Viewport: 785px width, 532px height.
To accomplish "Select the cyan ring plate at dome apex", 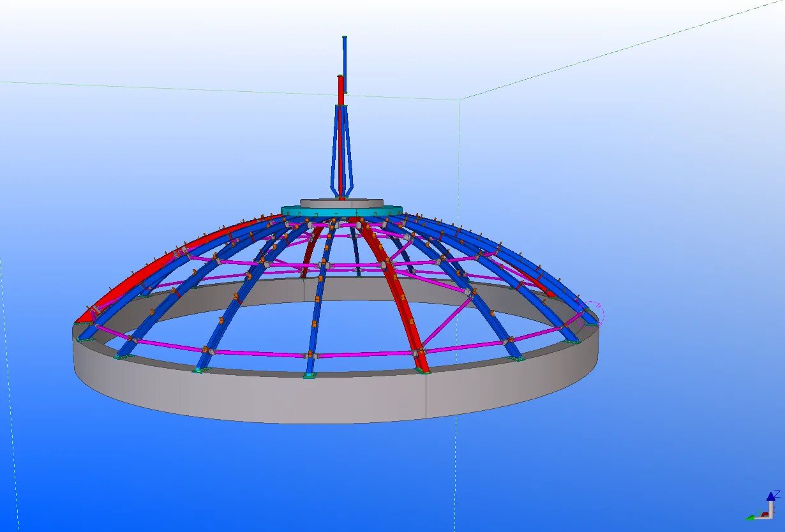I will pyautogui.click(x=341, y=211).
